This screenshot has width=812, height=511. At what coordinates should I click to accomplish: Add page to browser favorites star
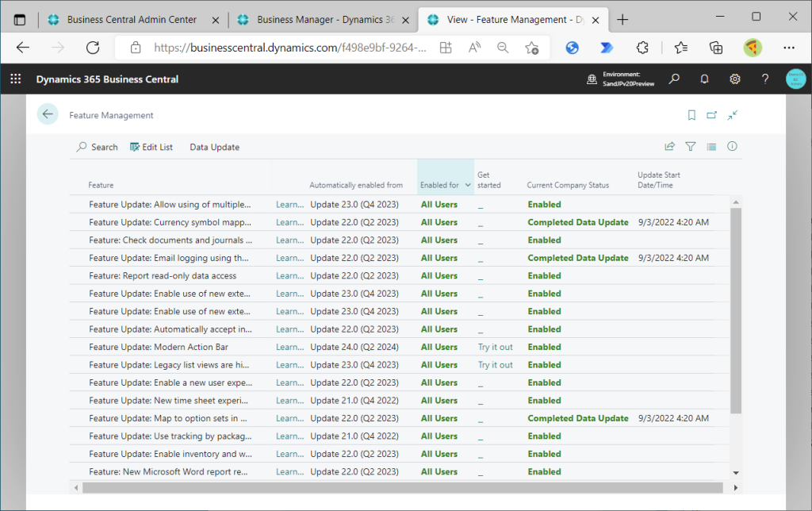(x=531, y=48)
